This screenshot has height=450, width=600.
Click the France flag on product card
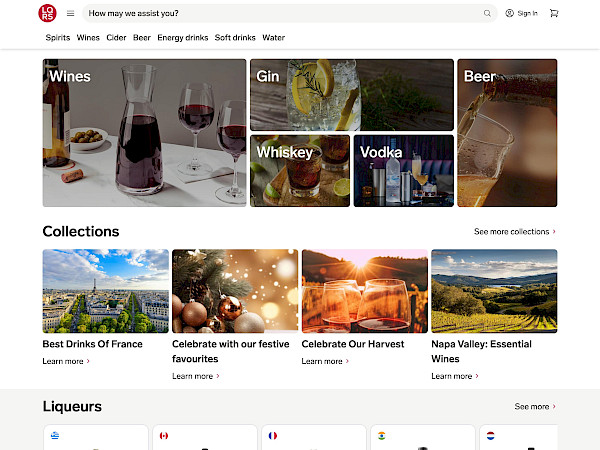(272, 436)
